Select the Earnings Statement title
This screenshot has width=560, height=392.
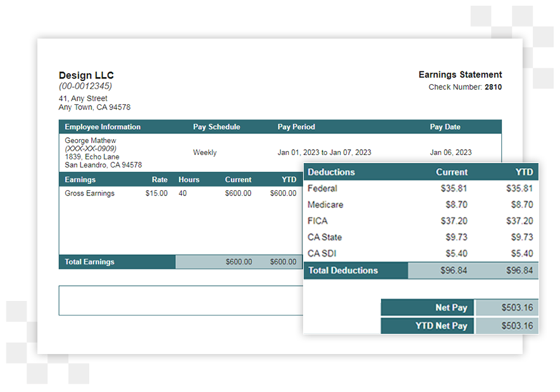pyautogui.click(x=460, y=75)
